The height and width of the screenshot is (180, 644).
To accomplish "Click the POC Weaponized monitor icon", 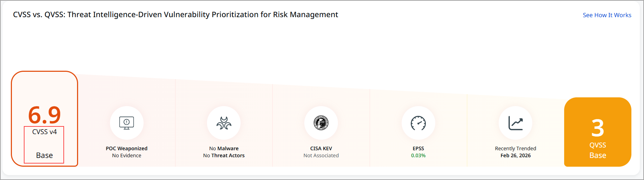I will coord(127,123).
